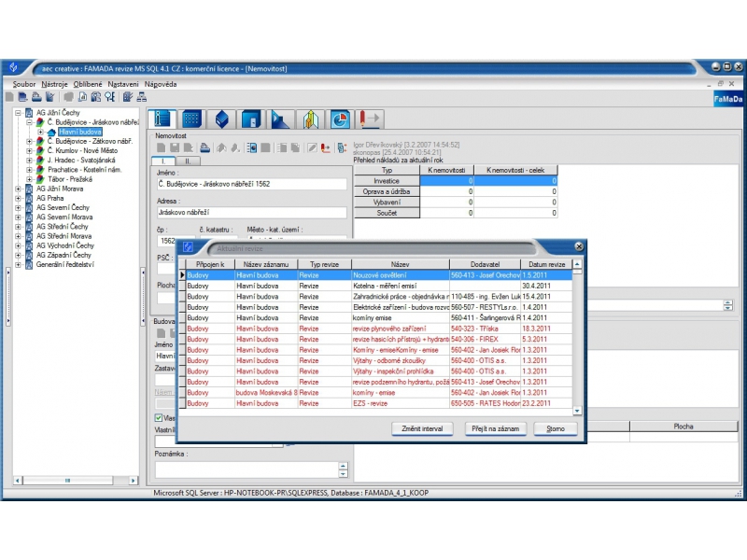Click the FaMaDa logo button
The width and height of the screenshot is (747, 560).
(728, 97)
